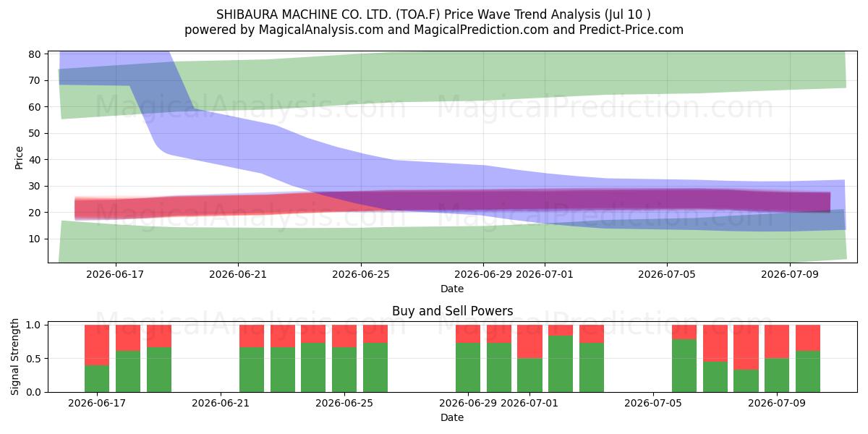
Task: Select the red sell segment of the 2026-06-17 bar
Action: pyautogui.click(x=97, y=345)
